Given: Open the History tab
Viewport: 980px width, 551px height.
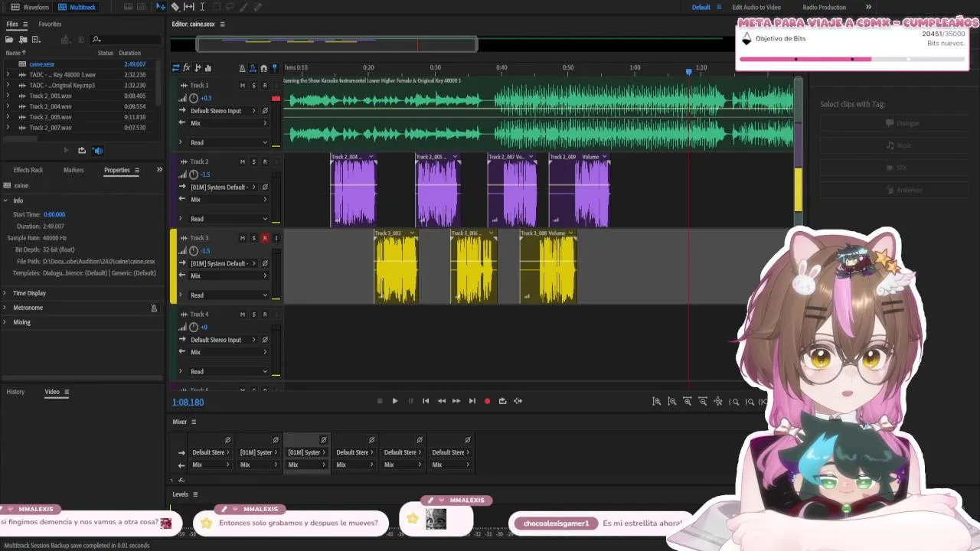Looking at the screenshot, I should pyautogui.click(x=15, y=392).
